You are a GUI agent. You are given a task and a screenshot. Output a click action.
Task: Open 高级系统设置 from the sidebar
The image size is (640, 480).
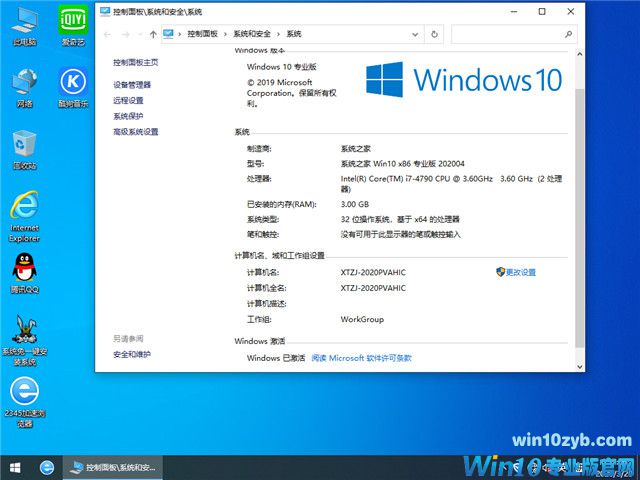[136, 132]
